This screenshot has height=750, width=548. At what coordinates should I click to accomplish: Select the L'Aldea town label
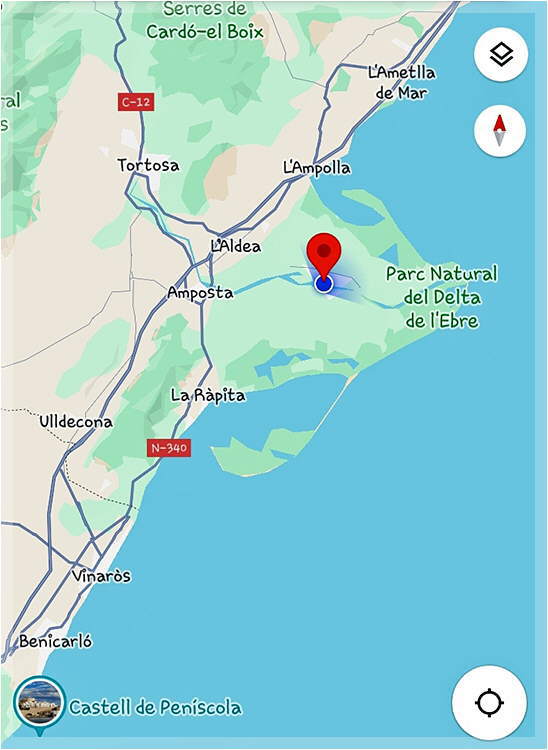236,246
